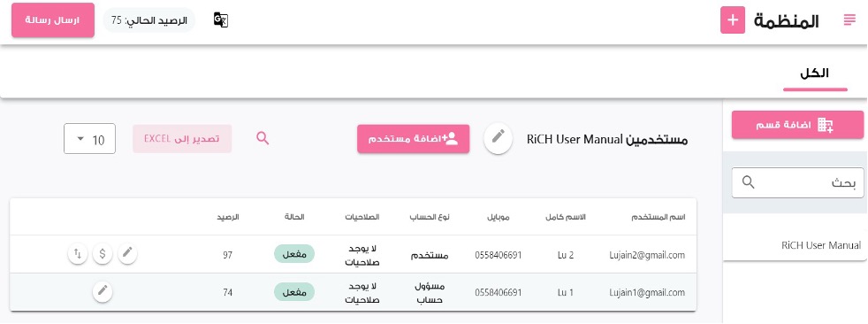Open dollar balance icon for Lujain2 row
This screenshot has height=324, width=868.
pos(103,254)
